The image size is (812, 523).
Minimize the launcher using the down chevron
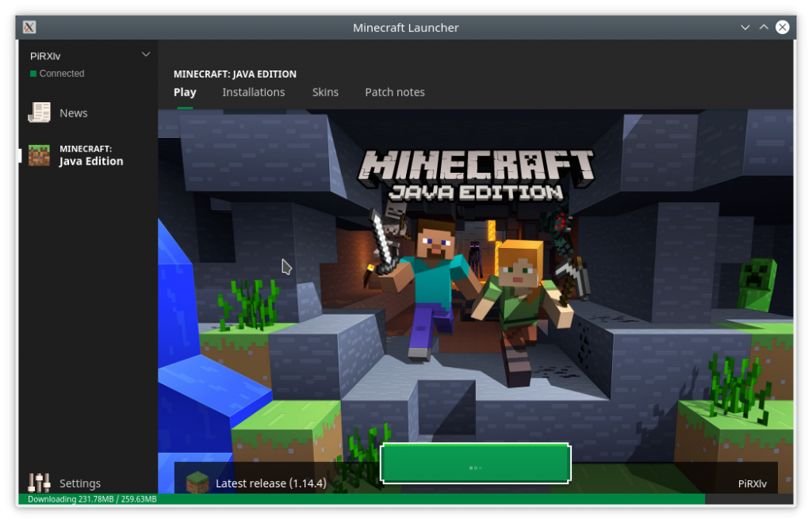(x=745, y=28)
